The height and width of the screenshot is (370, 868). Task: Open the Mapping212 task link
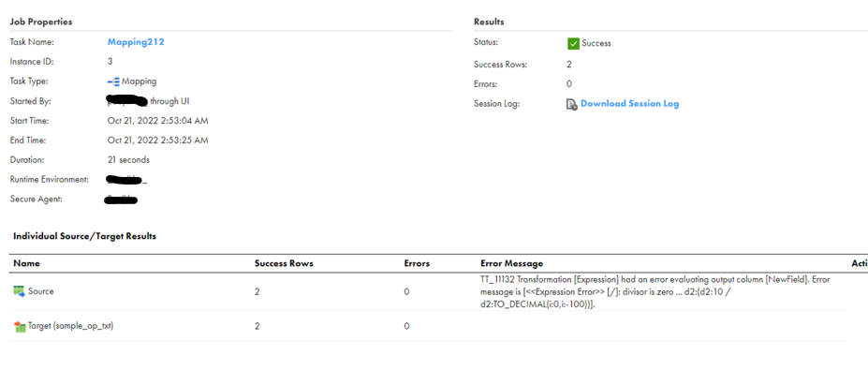click(136, 41)
